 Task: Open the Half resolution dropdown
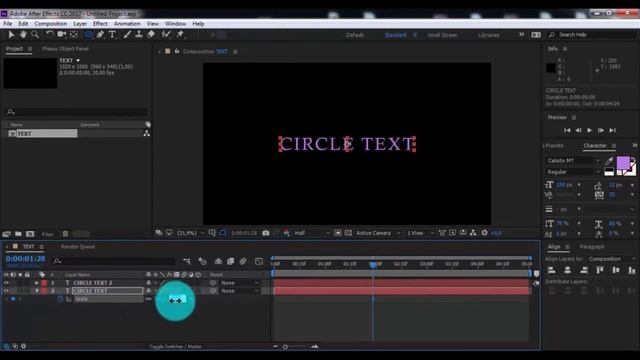coord(312,233)
